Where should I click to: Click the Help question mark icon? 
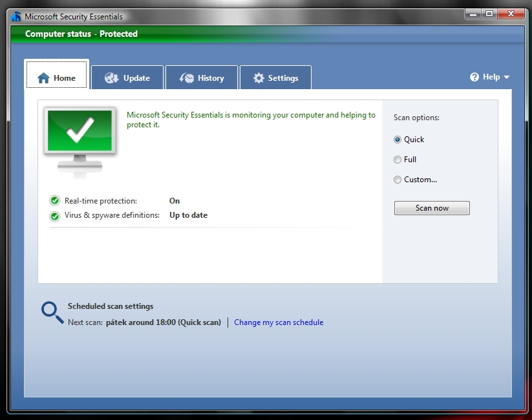[x=474, y=77]
